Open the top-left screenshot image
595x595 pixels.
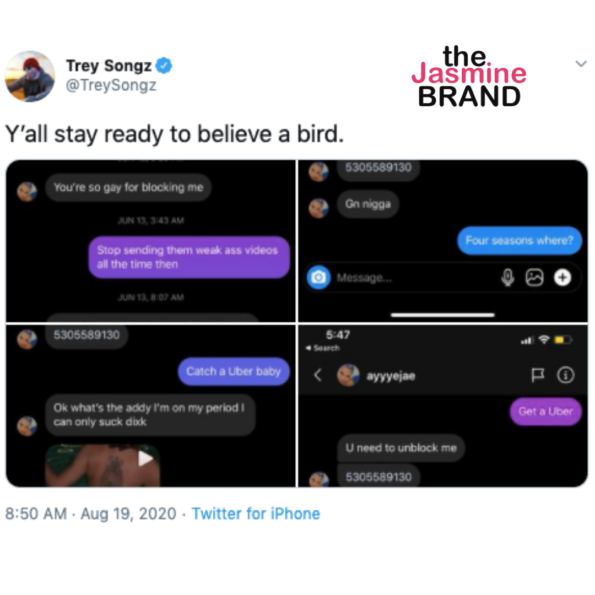pos(151,241)
